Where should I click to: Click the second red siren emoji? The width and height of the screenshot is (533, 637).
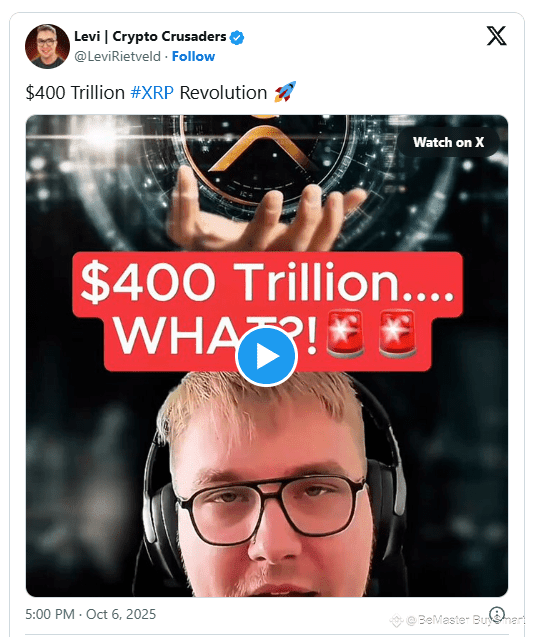397,334
